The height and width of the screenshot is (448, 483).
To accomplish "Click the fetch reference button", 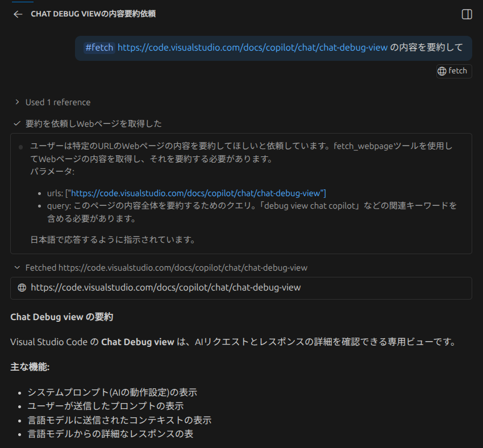I will 453,71.
